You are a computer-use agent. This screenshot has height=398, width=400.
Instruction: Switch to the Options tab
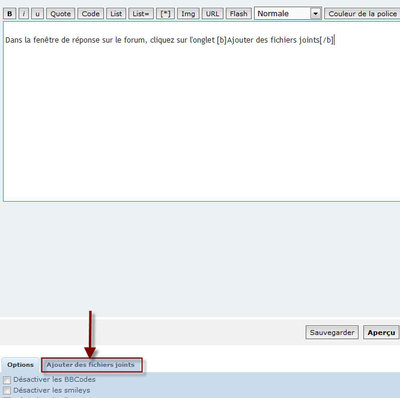[20, 365]
